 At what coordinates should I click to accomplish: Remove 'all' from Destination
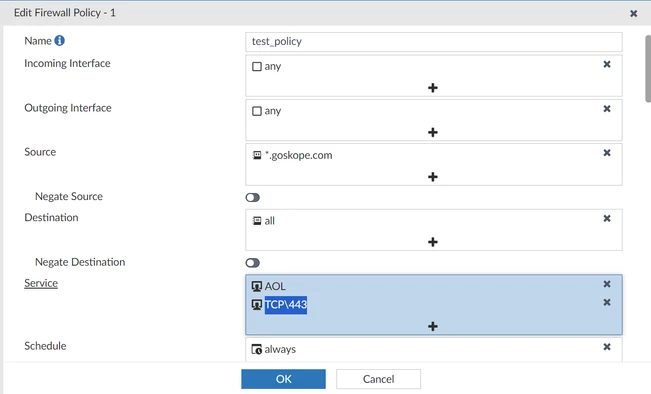click(x=607, y=218)
